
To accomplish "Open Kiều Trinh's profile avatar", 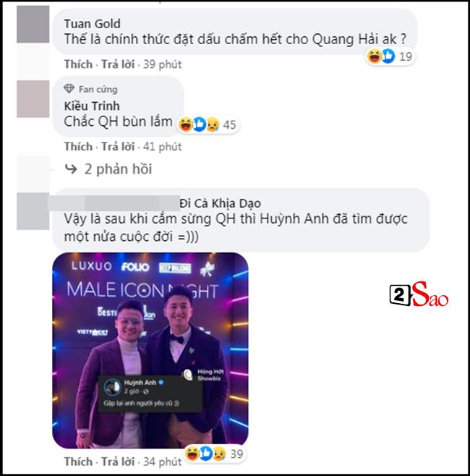I will coord(33,98).
